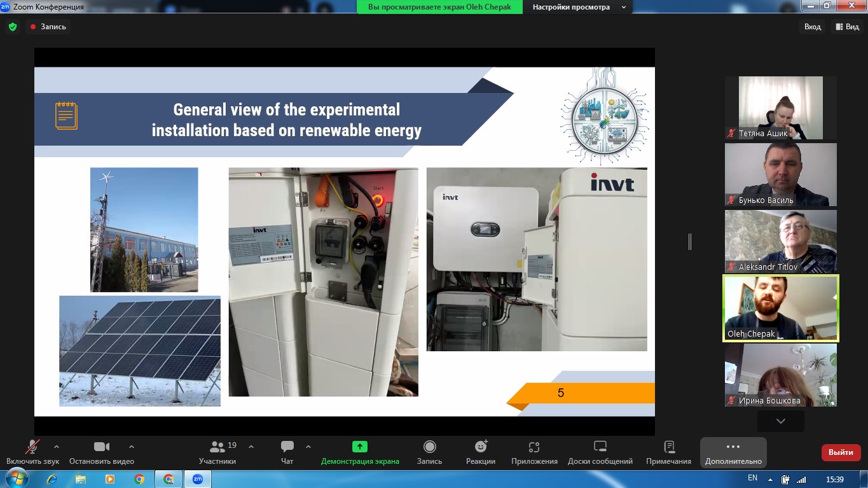868x488 pixels.
Task: Click the Zoom logo in title bar
Action: [x=5, y=6]
